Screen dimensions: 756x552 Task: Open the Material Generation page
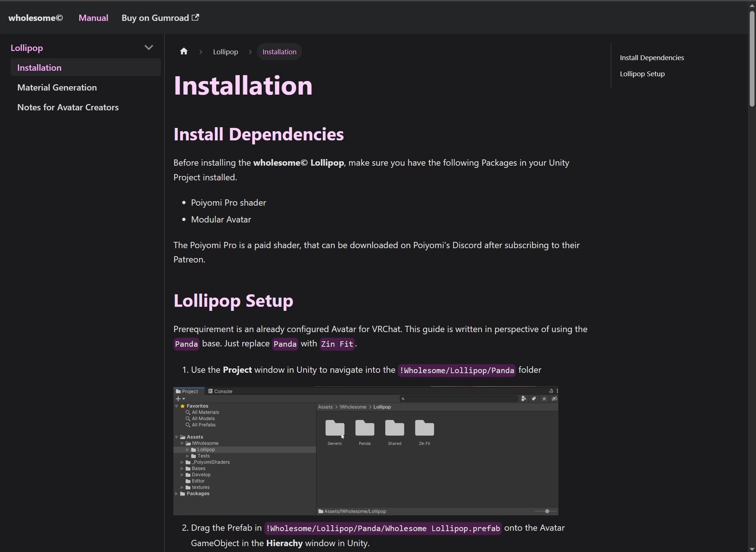[x=57, y=88]
